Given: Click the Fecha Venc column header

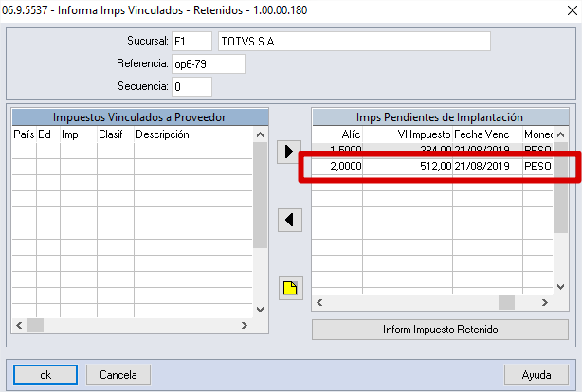Looking at the screenshot, I should 487,134.
